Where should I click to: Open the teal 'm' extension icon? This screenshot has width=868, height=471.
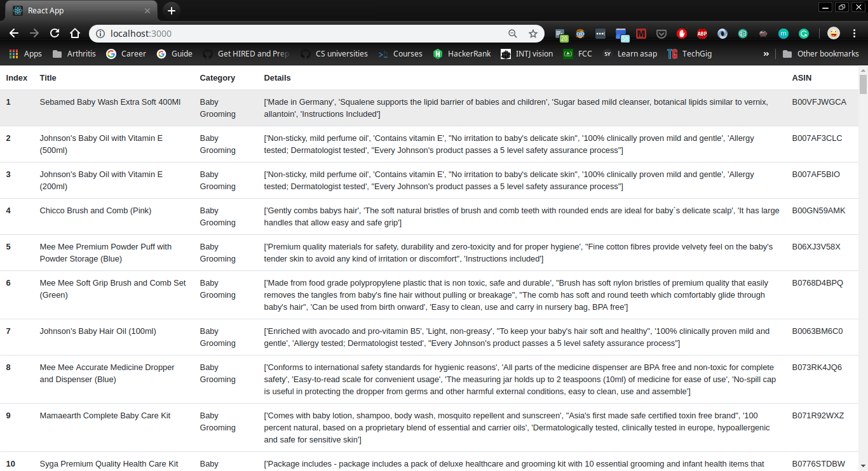pos(783,34)
